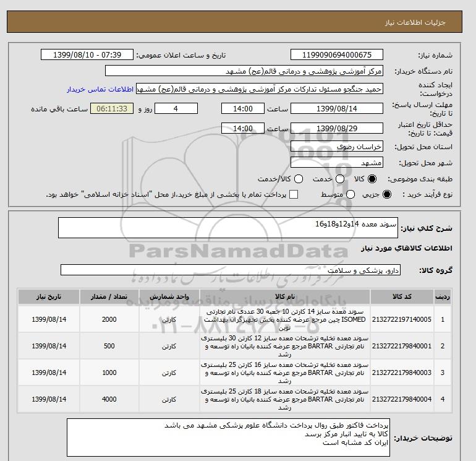Select the جزیی purchase type radio
The height and width of the screenshot is (461, 476).
pyautogui.click(x=387, y=194)
